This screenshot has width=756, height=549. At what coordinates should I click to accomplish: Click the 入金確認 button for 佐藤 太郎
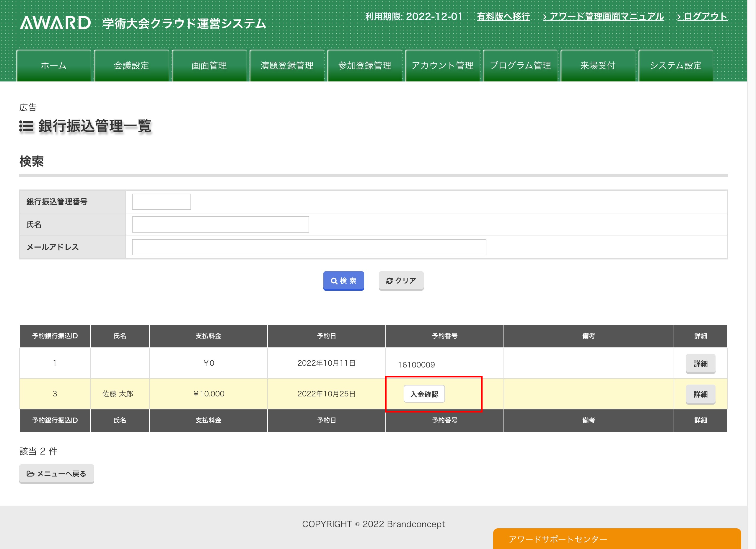424,394
